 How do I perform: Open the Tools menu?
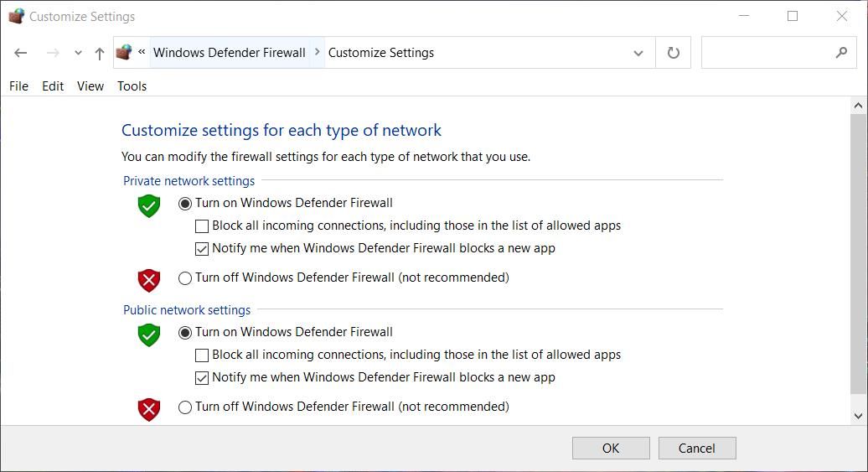[132, 86]
